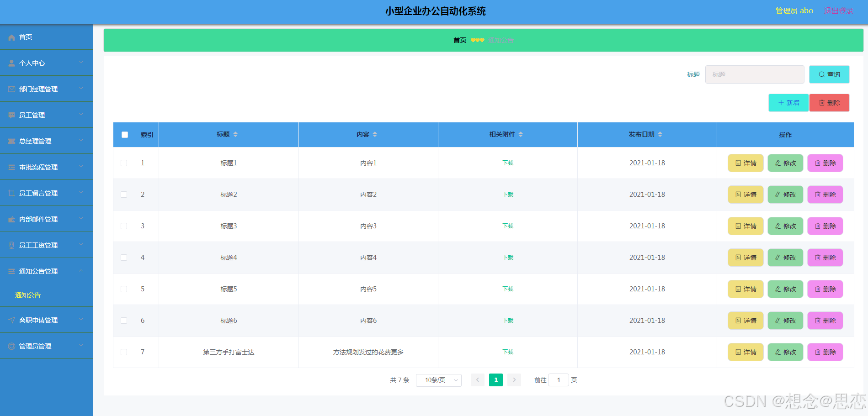
Task: Select all rows with header checkbox
Action: [x=125, y=135]
